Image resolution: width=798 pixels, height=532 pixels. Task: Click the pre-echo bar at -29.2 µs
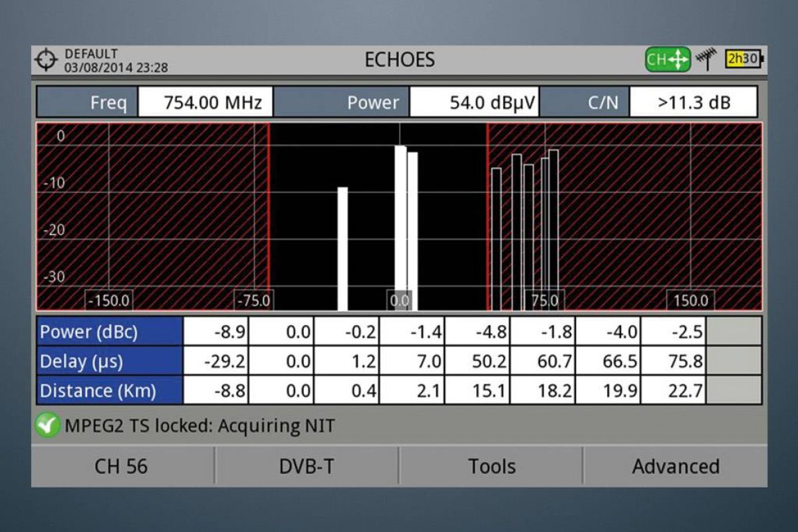pyautogui.click(x=342, y=249)
